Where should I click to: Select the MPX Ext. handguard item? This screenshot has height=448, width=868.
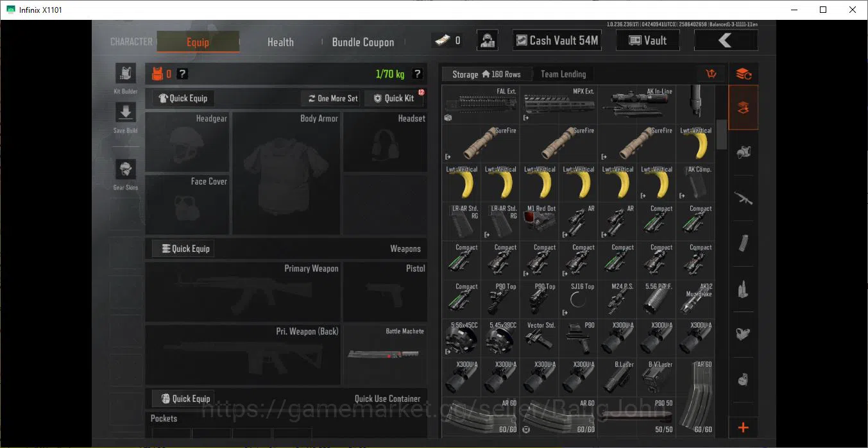pos(559,104)
